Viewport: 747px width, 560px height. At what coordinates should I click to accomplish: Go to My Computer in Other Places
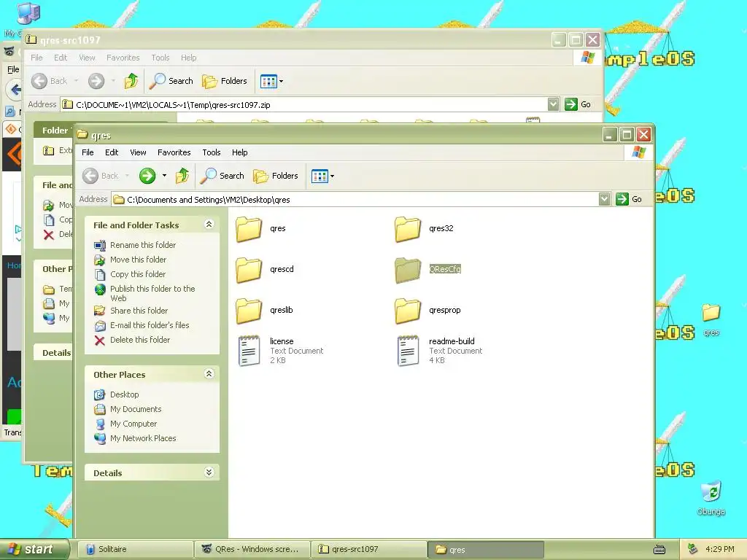click(x=133, y=424)
